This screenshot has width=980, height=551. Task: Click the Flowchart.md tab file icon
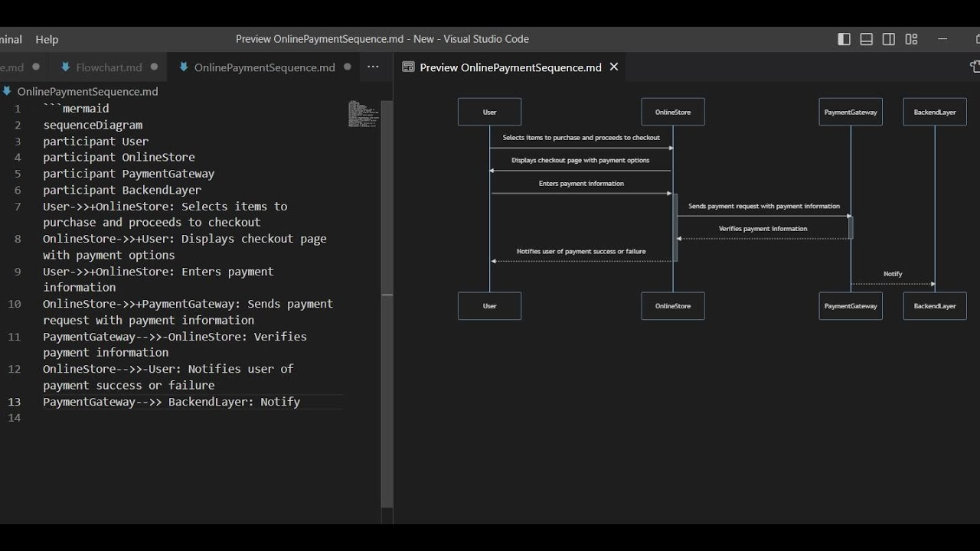(x=65, y=67)
